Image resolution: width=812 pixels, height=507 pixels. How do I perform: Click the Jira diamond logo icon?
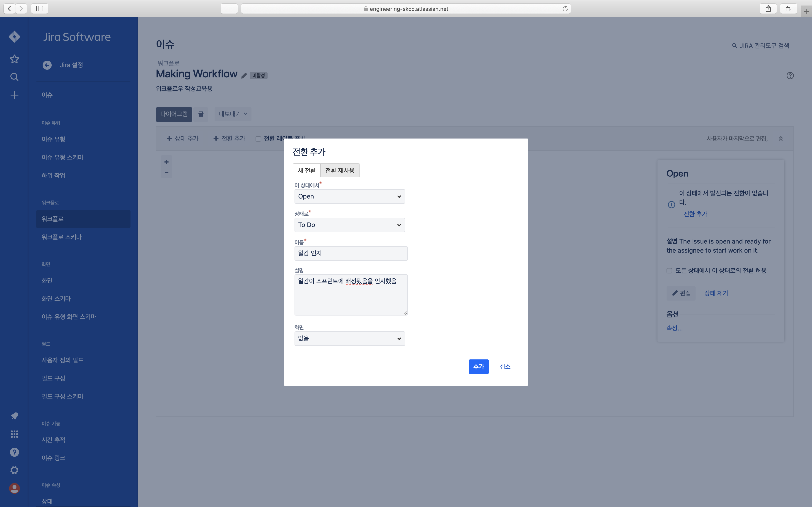pos(14,36)
